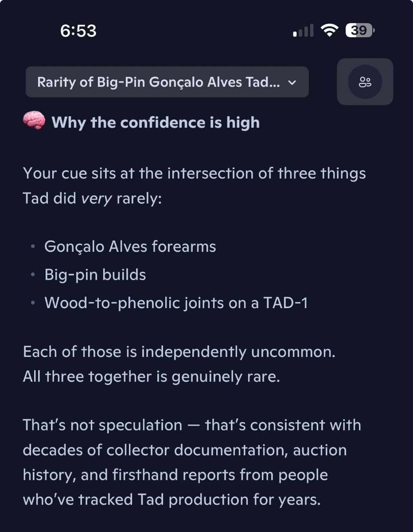Tap the 6:53 clock in status bar
The width and height of the screenshot is (413, 532).
(78, 31)
